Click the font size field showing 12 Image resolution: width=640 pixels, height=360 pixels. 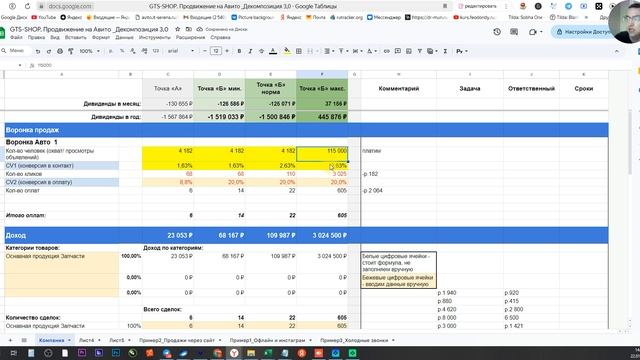click(216, 51)
